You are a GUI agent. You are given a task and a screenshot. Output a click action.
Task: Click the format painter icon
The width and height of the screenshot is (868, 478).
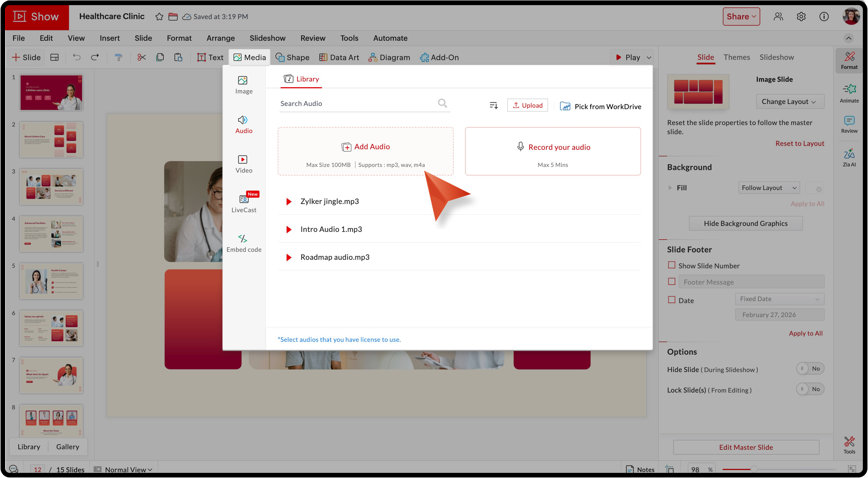pyautogui.click(x=119, y=58)
